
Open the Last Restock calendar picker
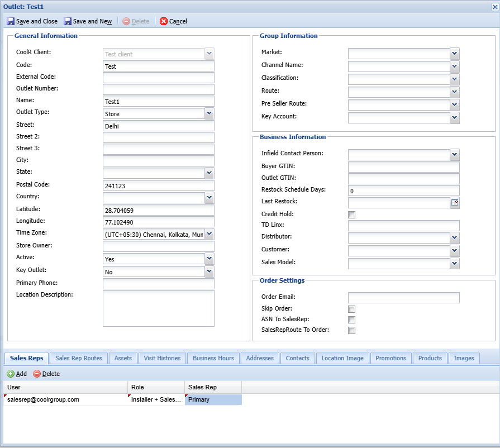(x=455, y=203)
